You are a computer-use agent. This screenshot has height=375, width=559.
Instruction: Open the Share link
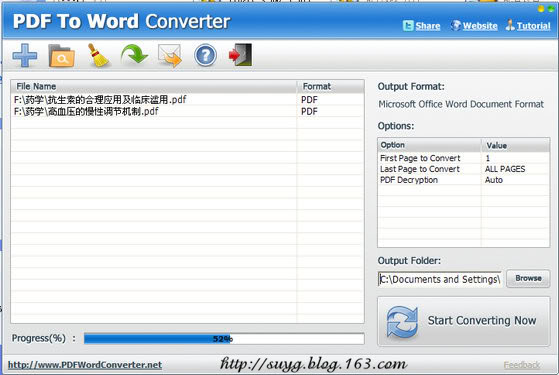click(427, 26)
